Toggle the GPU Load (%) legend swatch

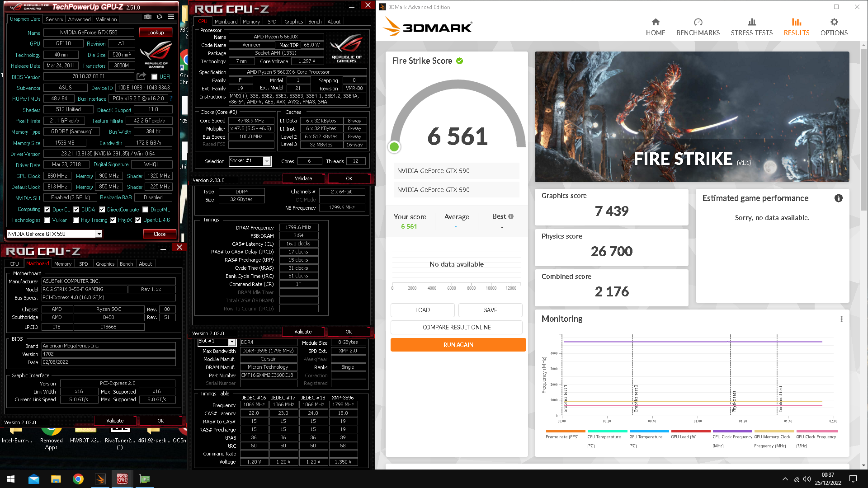(691, 432)
